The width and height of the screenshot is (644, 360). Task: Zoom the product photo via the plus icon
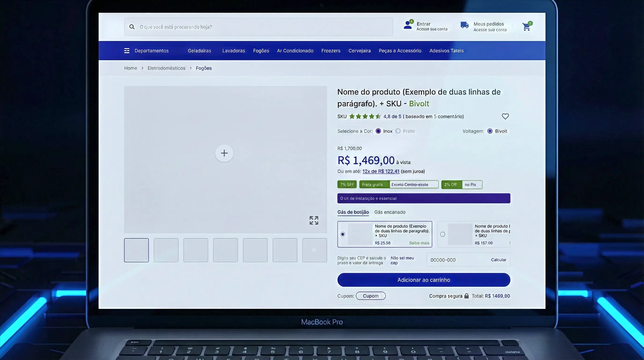[x=224, y=153]
